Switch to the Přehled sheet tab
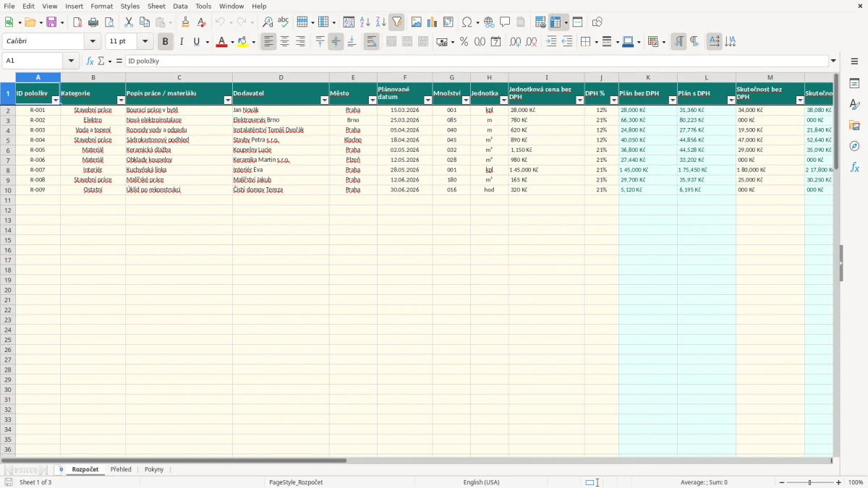868x488 pixels. pyautogui.click(x=121, y=469)
